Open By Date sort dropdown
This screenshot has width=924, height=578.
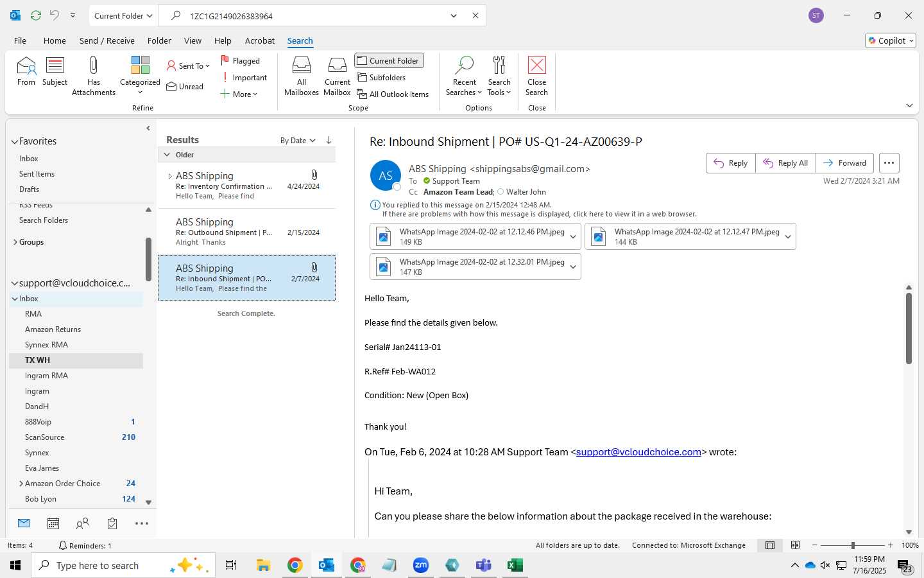pyautogui.click(x=298, y=140)
